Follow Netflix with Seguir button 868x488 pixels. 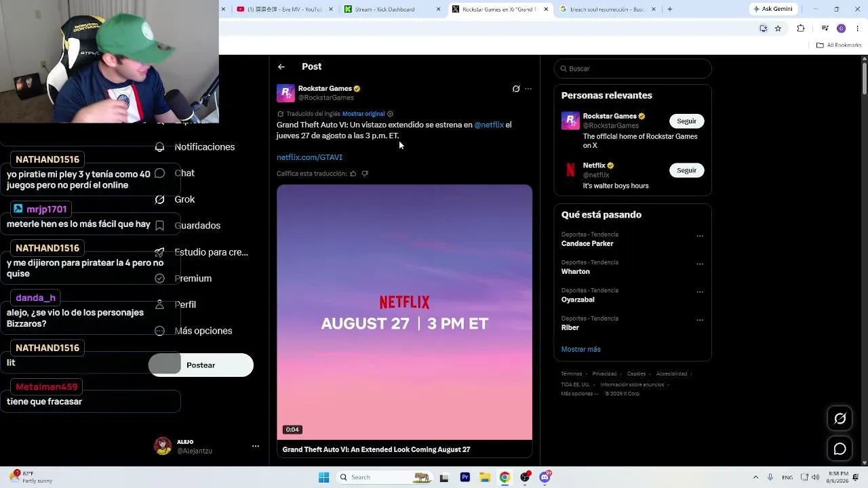(x=686, y=170)
